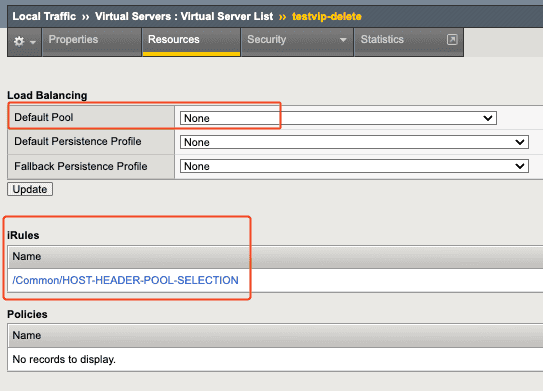
Task: Expand the Security tab dropdown arrow
Action: [x=343, y=40]
